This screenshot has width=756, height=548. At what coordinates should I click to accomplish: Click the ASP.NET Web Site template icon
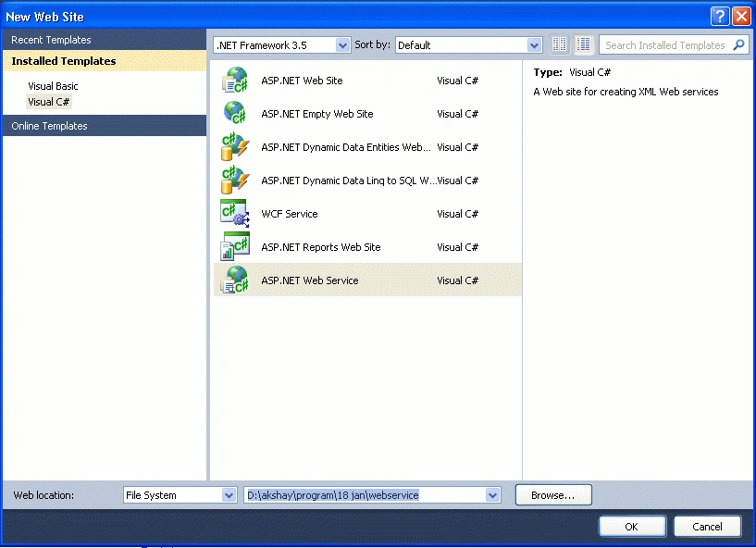click(235, 81)
